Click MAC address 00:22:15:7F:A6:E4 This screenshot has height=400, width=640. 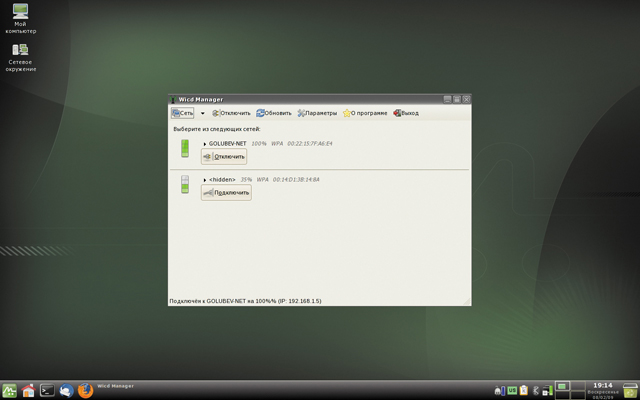(x=310, y=144)
